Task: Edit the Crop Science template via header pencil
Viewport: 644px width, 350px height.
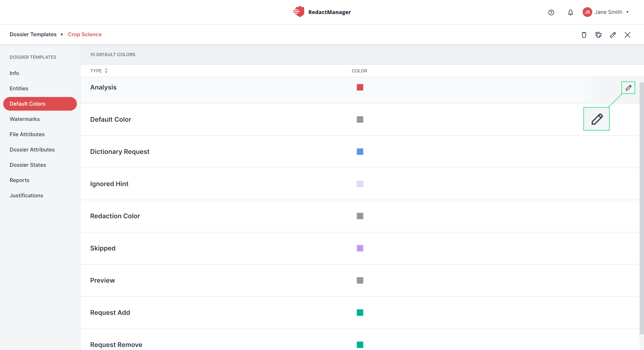Action: pyautogui.click(x=613, y=35)
